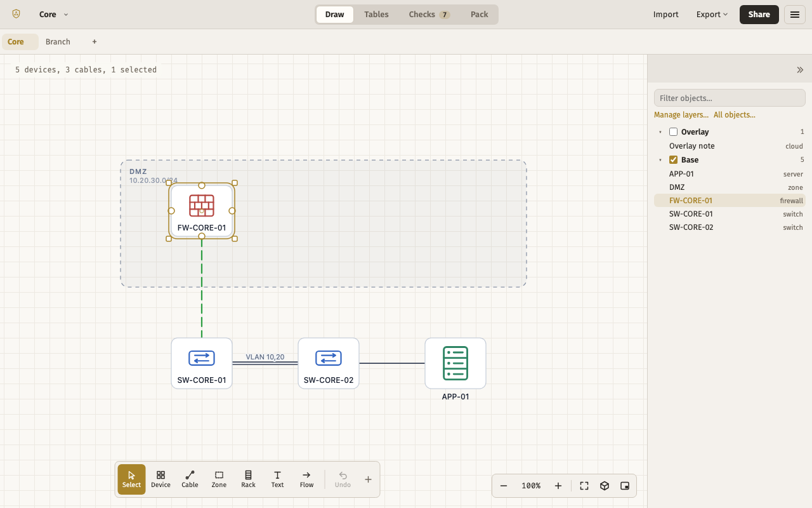Uncheck the Base layer checkbox
The width and height of the screenshot is (812, 508).
tap(674, 160)
